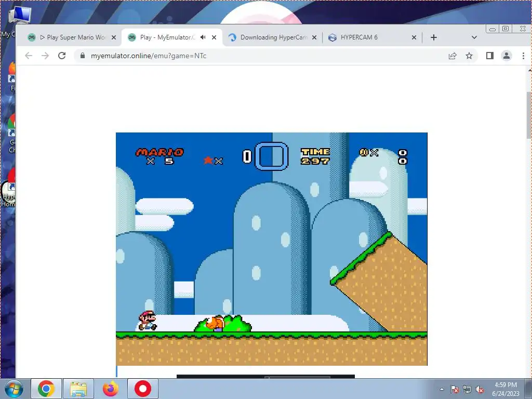Select the Play - MyEmulator tab
Screen dimensions: 532x399
click(x=171, y=37)
